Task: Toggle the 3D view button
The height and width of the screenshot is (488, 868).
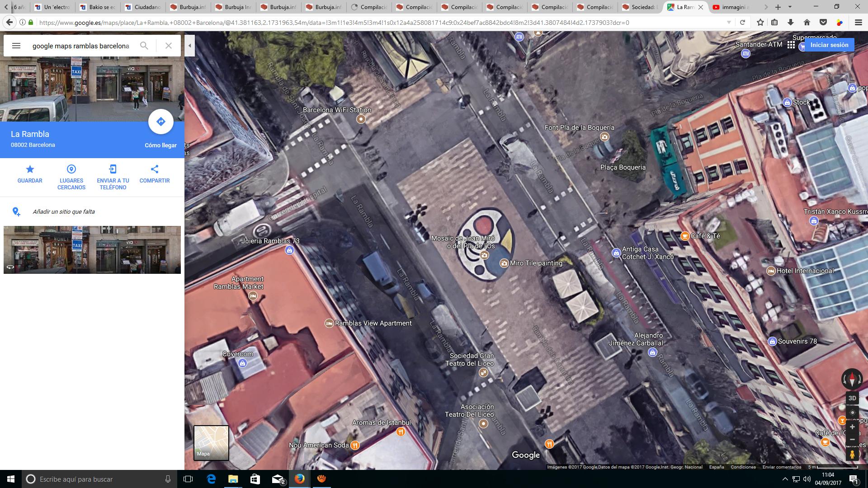Action: 852,398
